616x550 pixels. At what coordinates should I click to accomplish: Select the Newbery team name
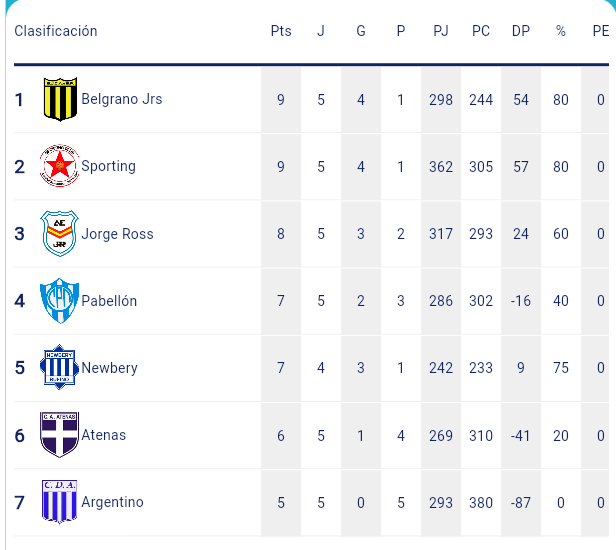point(110,368)
